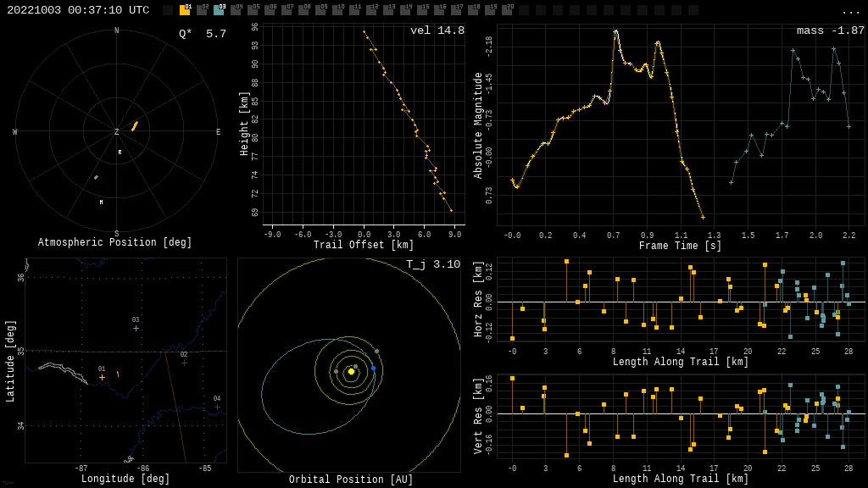Click the Height [km] axis label

(x=244, y=124)
